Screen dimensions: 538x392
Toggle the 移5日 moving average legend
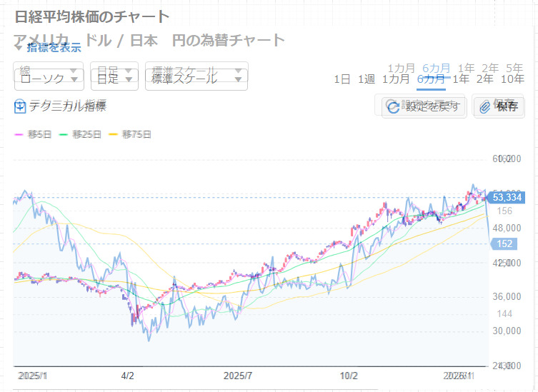tap(30, 134)
